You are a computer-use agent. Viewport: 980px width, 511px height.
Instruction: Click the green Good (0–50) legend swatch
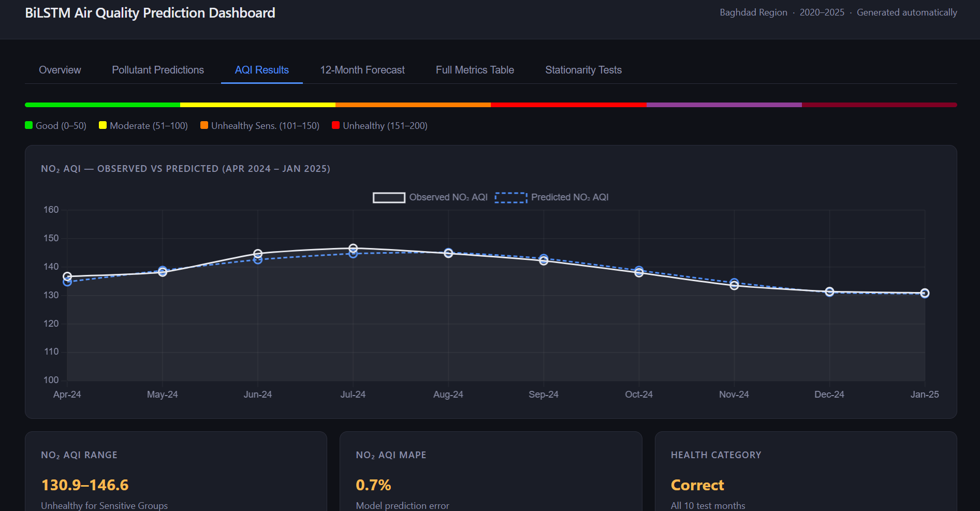tap(29, 125)
